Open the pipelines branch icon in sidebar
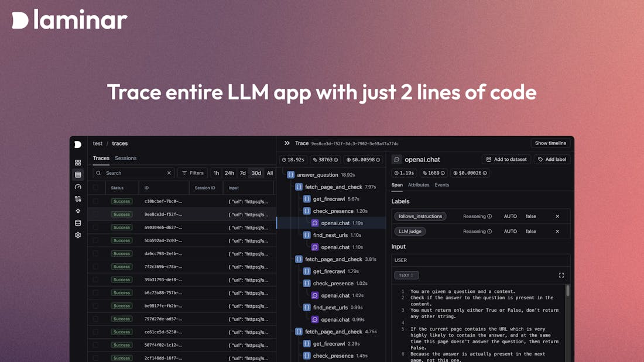Image resolution: width=644 pixels, height=362 pixels. point(78,199)
